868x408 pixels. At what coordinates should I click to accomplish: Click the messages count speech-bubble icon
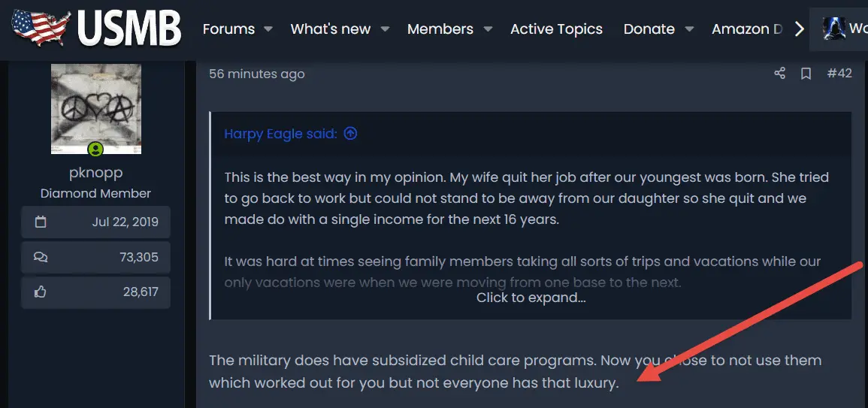41,257
